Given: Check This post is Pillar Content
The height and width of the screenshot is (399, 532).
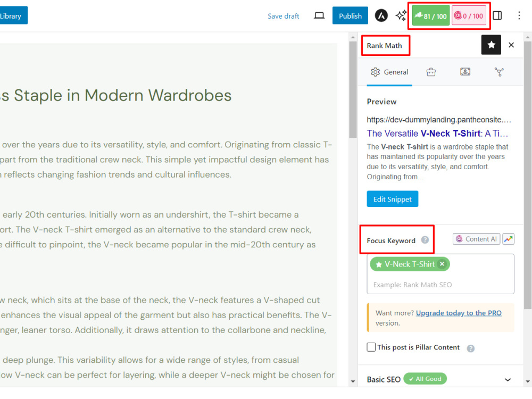Looking at the screenshot, I should (x=371, y=347).
